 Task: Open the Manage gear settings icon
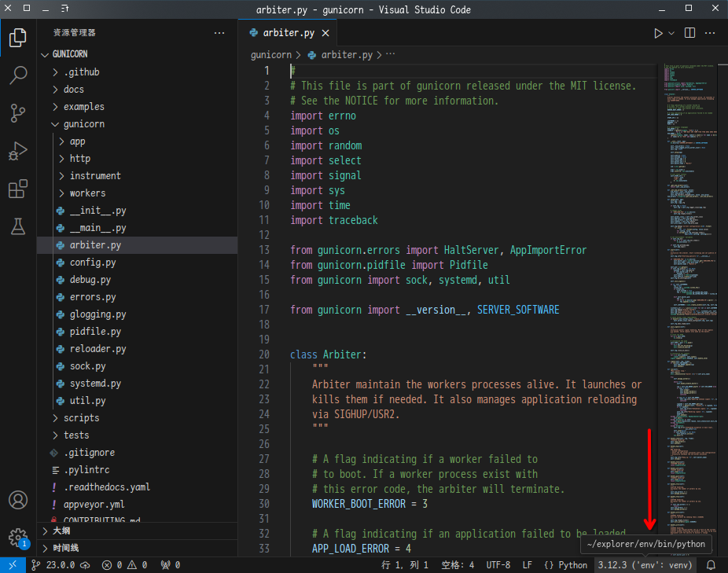tap(18, 537)
